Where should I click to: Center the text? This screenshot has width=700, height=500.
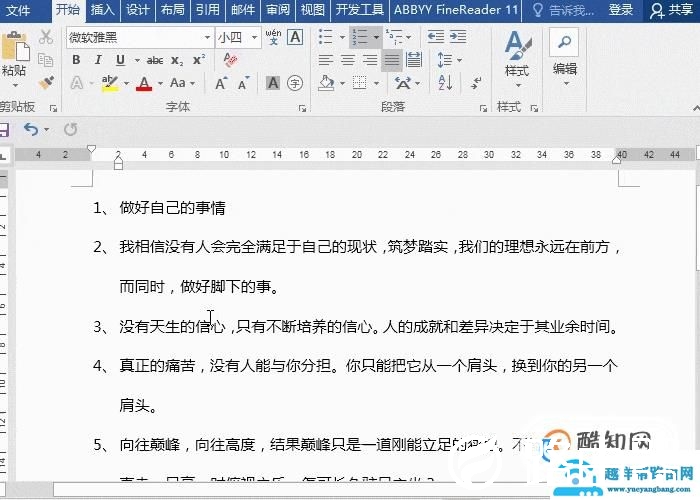point(348,60)
